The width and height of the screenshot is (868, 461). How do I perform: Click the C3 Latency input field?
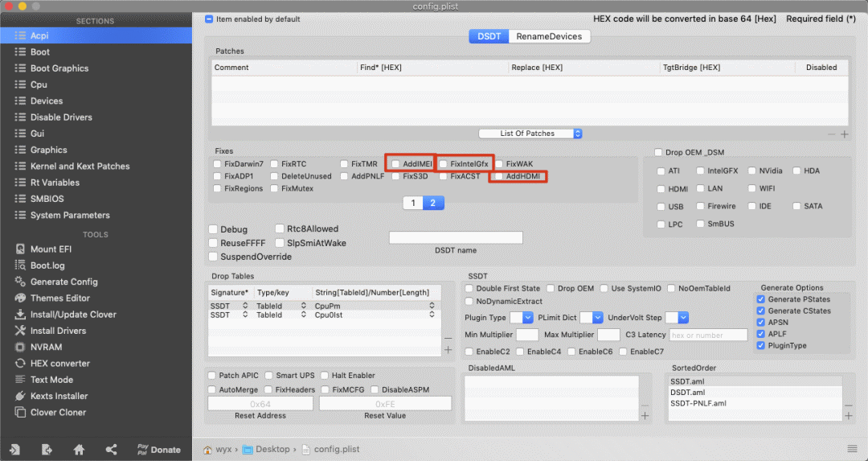(709, 335)
